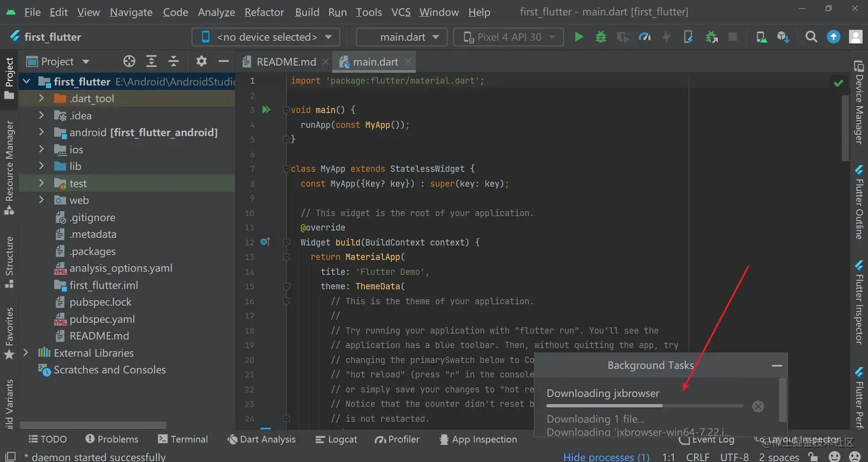868x462 pixels.
Task: Expand the android folder node
Action: click(x=41, y=133)
